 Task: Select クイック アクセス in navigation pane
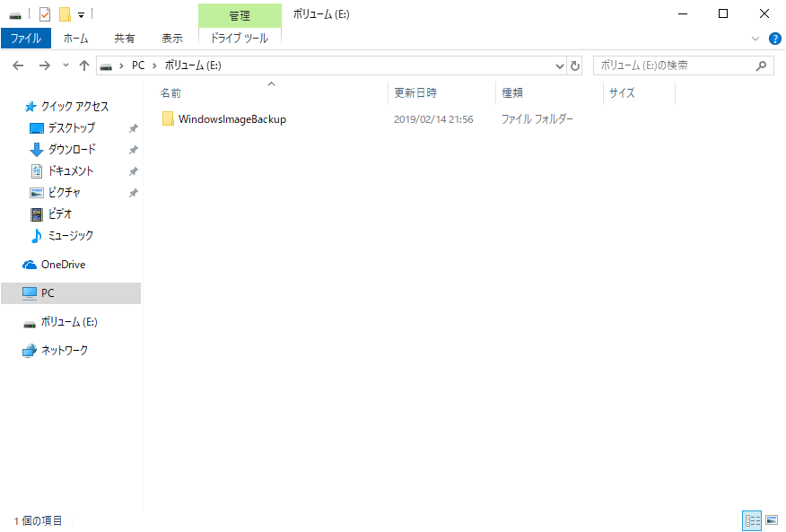coord(74,106)
